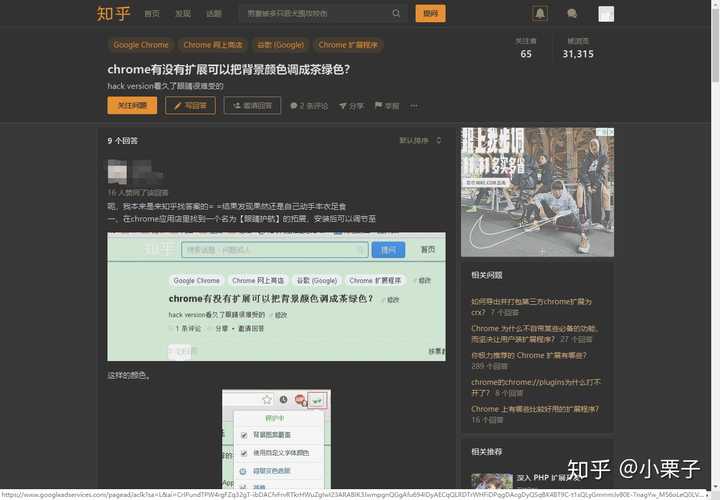Screen dimensions: 720x500
Task: Open the 发现 nav tab
Action: 183,14
